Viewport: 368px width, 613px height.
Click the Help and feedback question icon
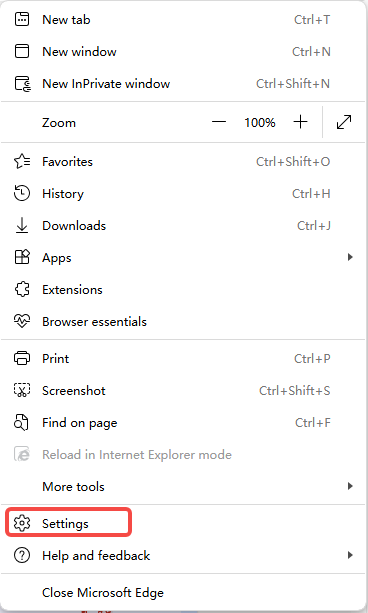(x=22, y=556)
